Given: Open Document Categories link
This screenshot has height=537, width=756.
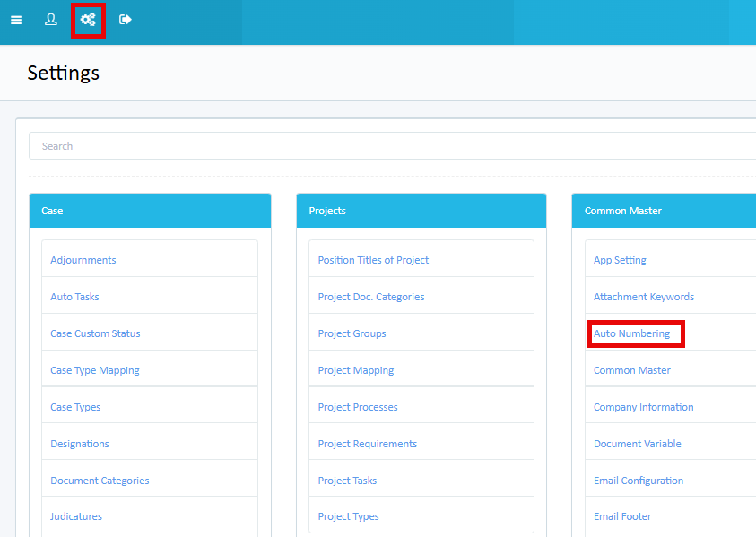Looking at the screenshot, I should (100, 481).
